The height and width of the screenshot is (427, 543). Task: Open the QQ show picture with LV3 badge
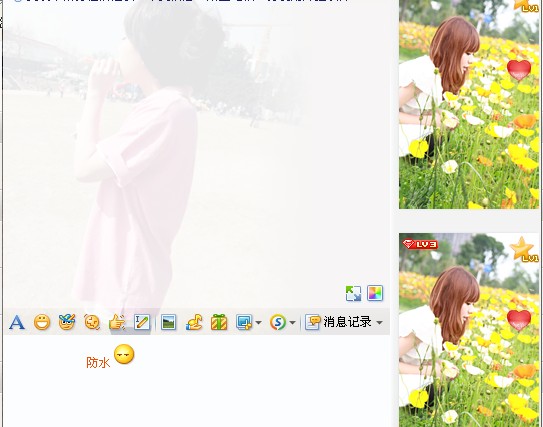469,330
